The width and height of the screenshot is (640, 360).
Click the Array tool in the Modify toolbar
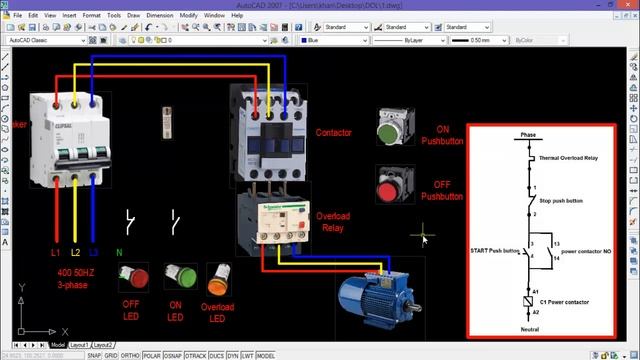click(633, 98)
